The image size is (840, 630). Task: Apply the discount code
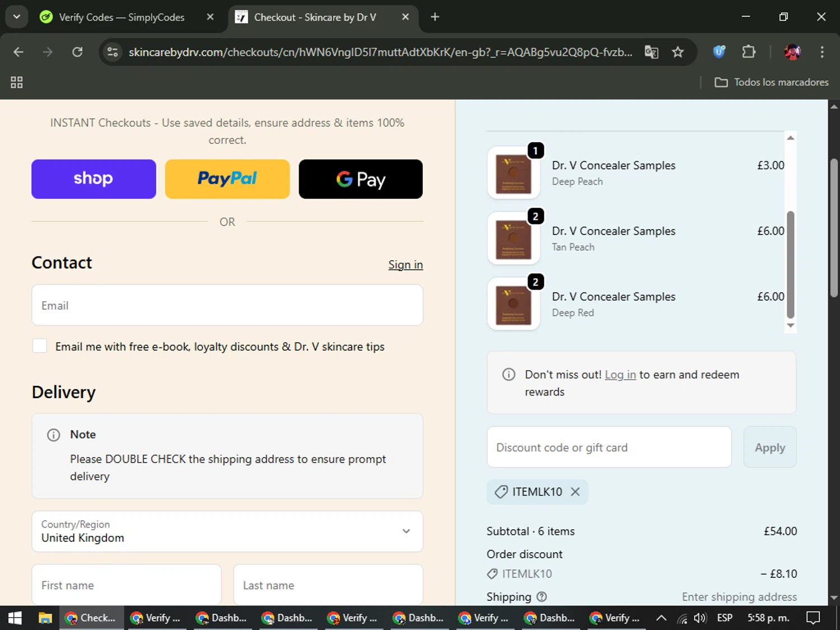(x=770, y=447)
